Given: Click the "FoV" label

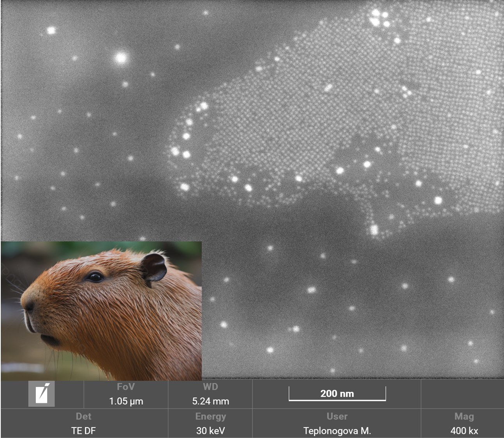Looking at the screenshot, I should coord(126,387).
